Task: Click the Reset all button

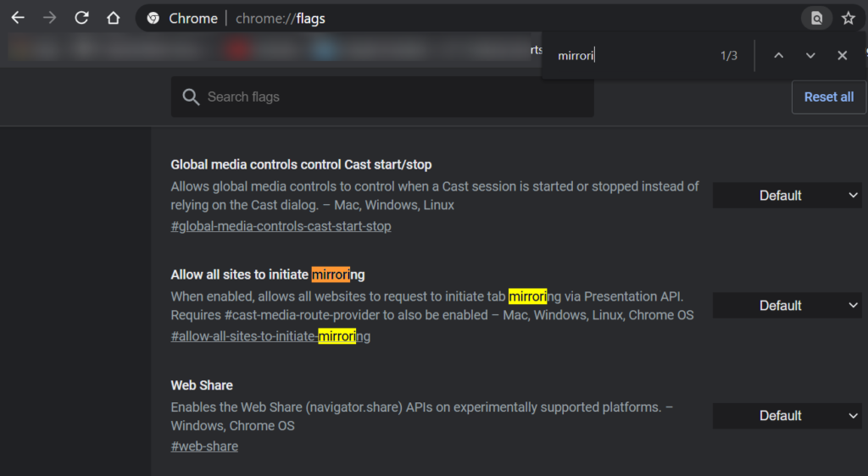Action: click(829, 97)
